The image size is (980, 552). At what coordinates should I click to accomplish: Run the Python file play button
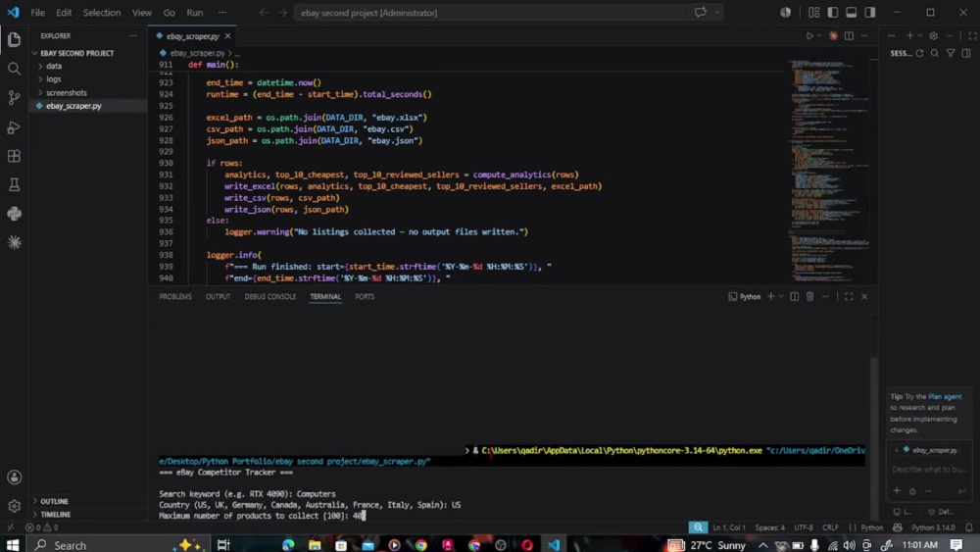(809, 36)
